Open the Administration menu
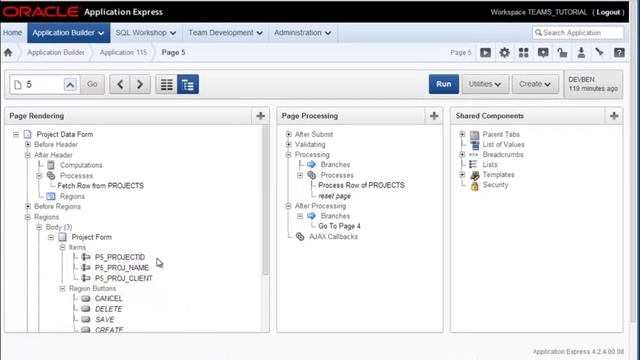The height and width of the screenshot is (360, 640). pyautogui.click(x=302, y=33)
